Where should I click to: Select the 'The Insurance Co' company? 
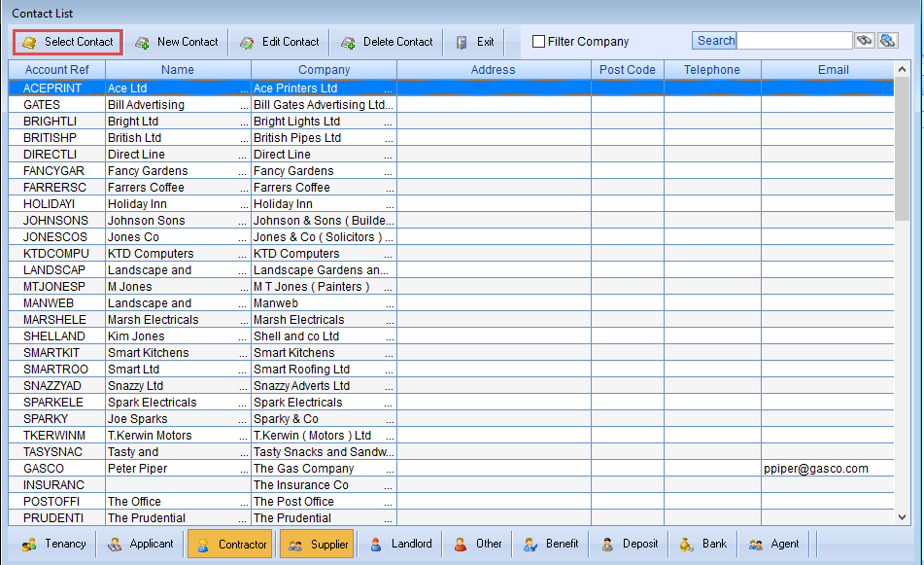[324, 484]
